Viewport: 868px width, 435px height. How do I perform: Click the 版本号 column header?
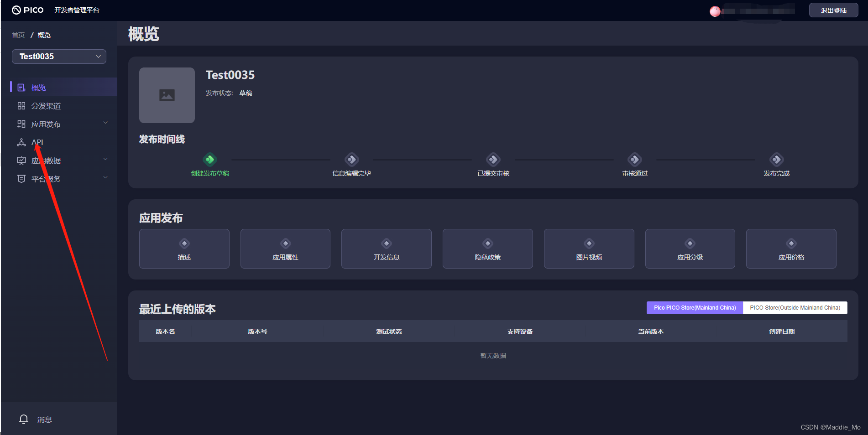(257, 331)
